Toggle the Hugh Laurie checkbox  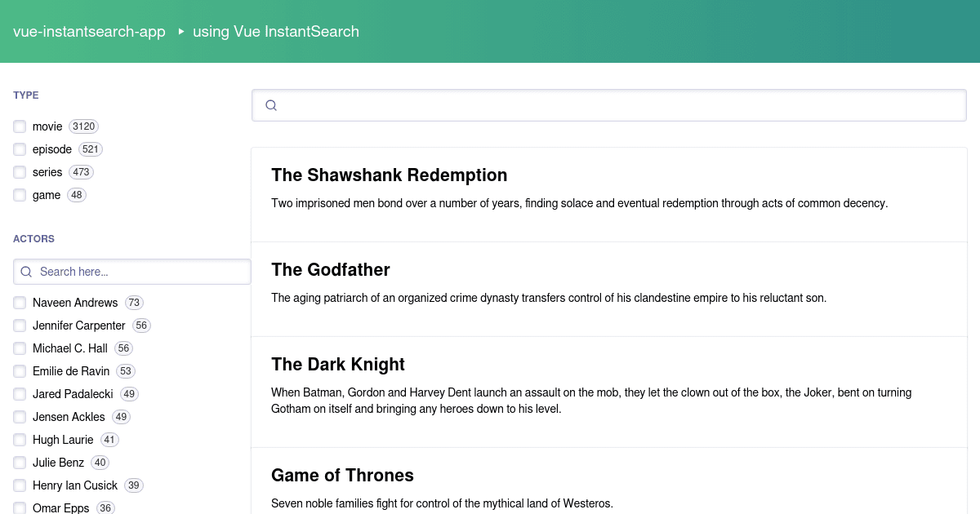(20, 440)
